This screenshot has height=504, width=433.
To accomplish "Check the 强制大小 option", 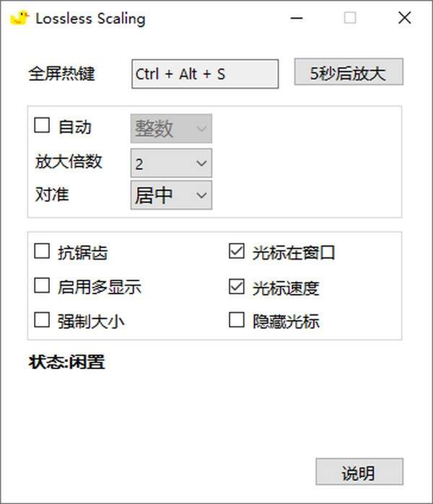I will (43, 319).
